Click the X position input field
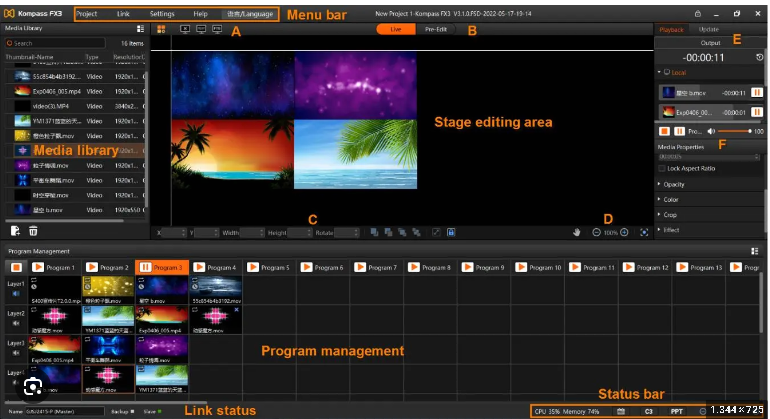This screenshot has height=419, width=770. click(174, 233)
